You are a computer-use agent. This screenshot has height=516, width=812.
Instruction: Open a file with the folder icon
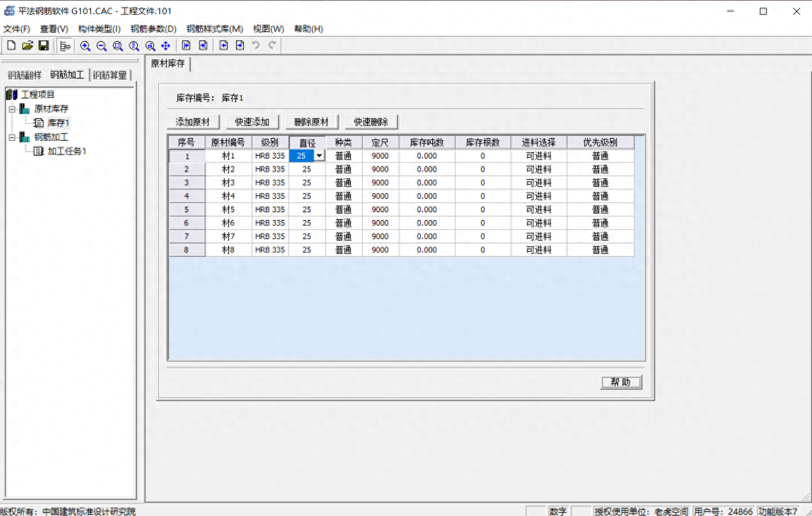click(x=27, y=45)
